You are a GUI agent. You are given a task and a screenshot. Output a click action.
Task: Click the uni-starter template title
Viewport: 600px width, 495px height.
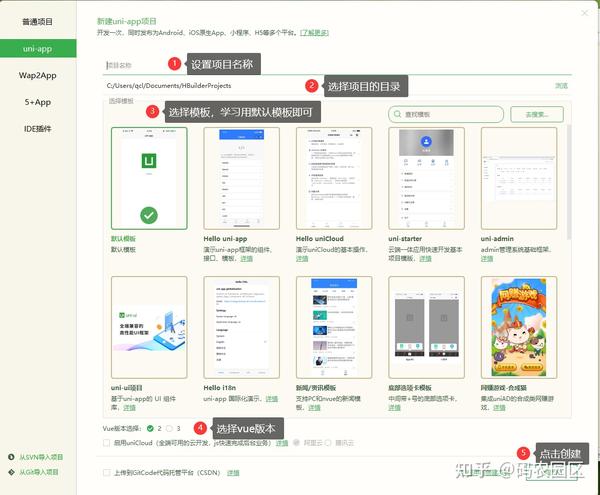(x=405, y=239)
